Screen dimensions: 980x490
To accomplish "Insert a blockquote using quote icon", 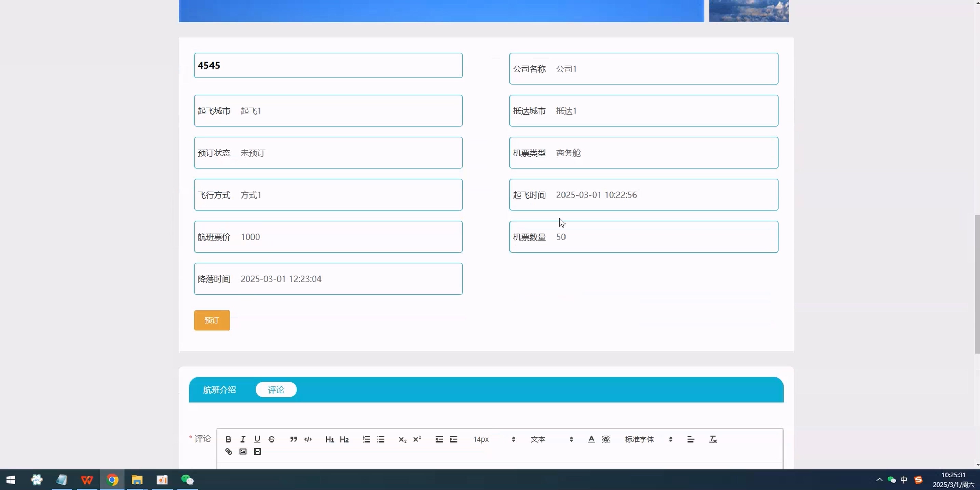I will click(x=293, y=439).
